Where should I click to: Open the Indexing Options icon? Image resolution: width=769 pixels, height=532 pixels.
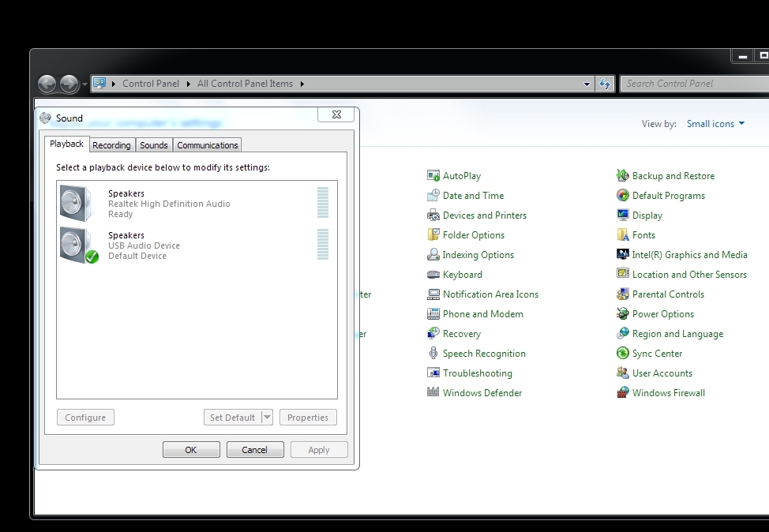pyautogui.click(x=433, y=254)
